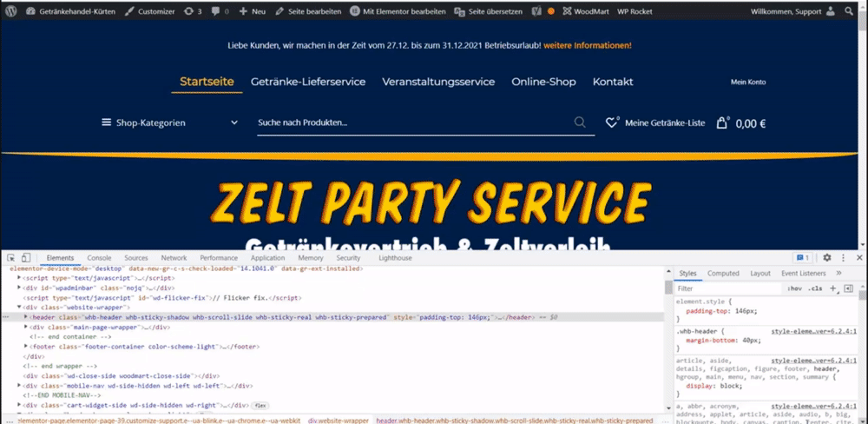The image size is (868, 424).
Task: Go to Getränke-Lieferservice page
Action: (x=308, y=82)
